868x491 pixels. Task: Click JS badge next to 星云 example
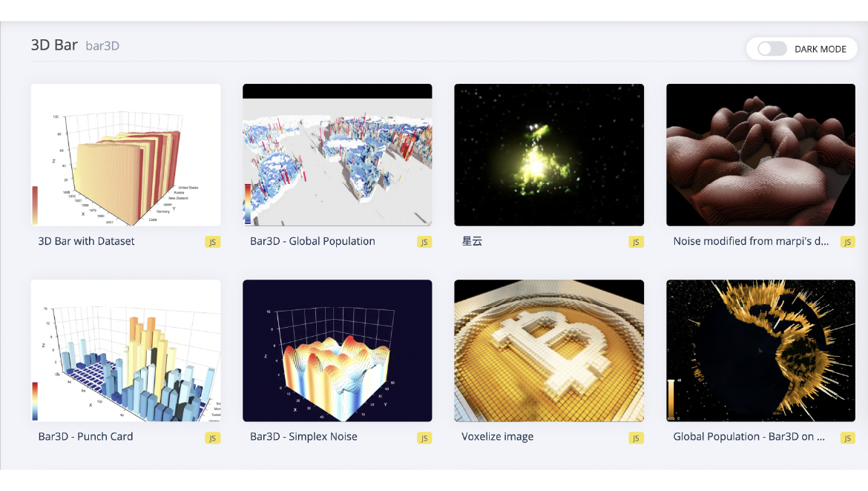coord(636,242)
